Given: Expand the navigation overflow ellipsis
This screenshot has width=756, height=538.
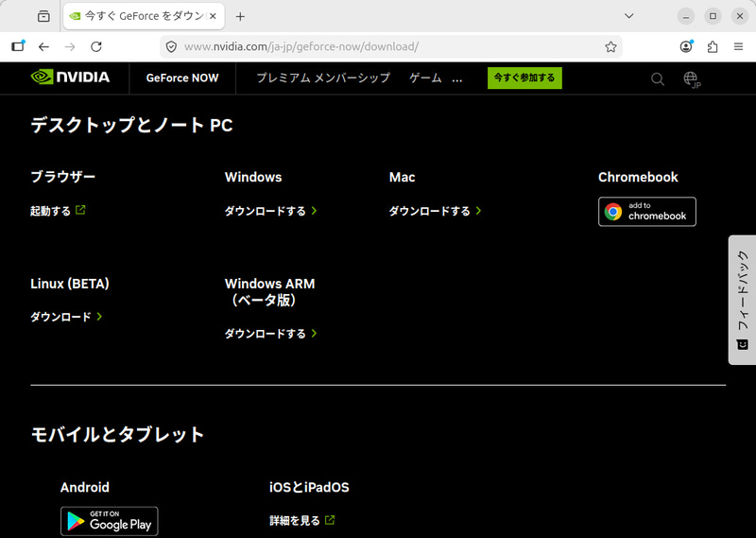Looking at the screenshot, I should [457, 78].
